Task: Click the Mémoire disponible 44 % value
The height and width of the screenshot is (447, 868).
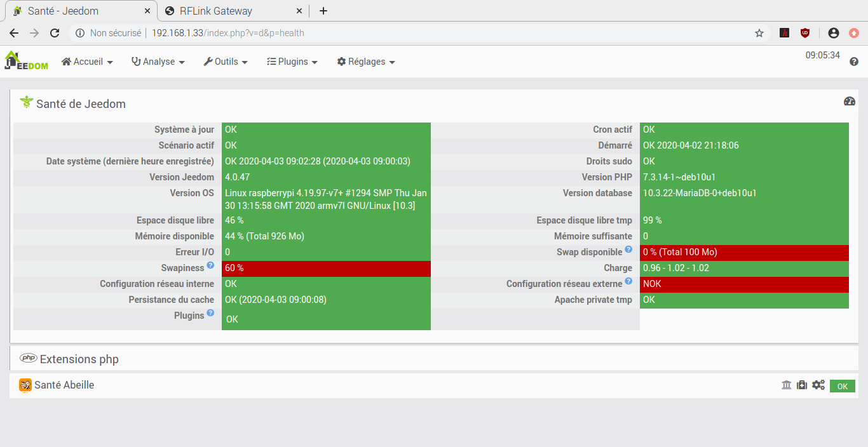Action: click(x=264, y=236)
